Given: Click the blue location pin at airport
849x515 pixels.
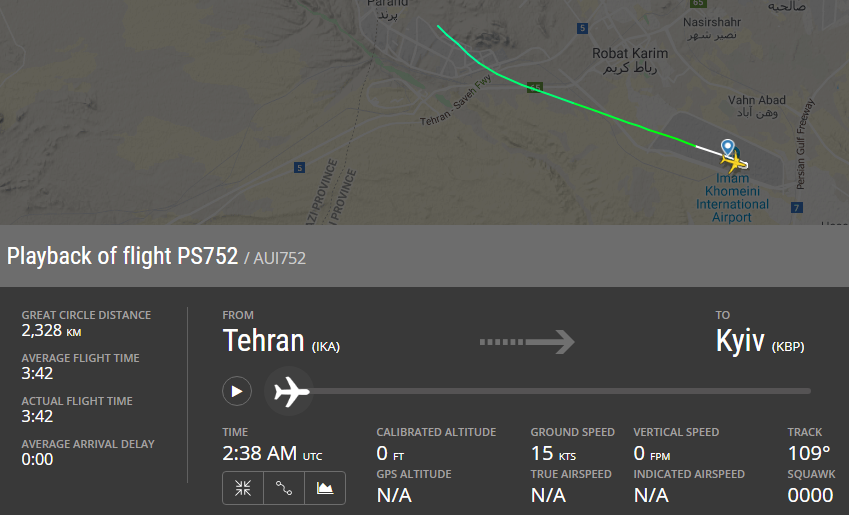Looking at the screenshot, I should tap(728, 147).
